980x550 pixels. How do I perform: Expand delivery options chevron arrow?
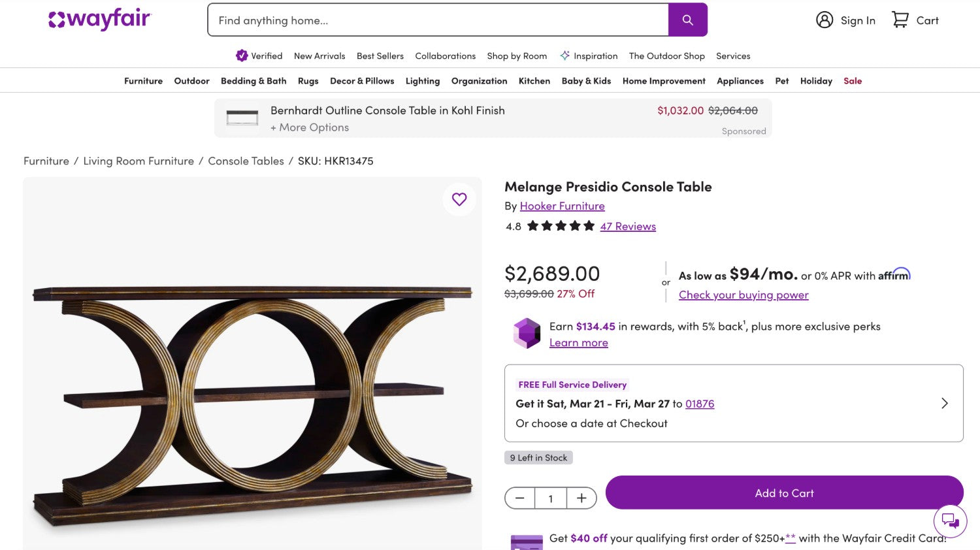pyautogui.click(x=944, y=403)
